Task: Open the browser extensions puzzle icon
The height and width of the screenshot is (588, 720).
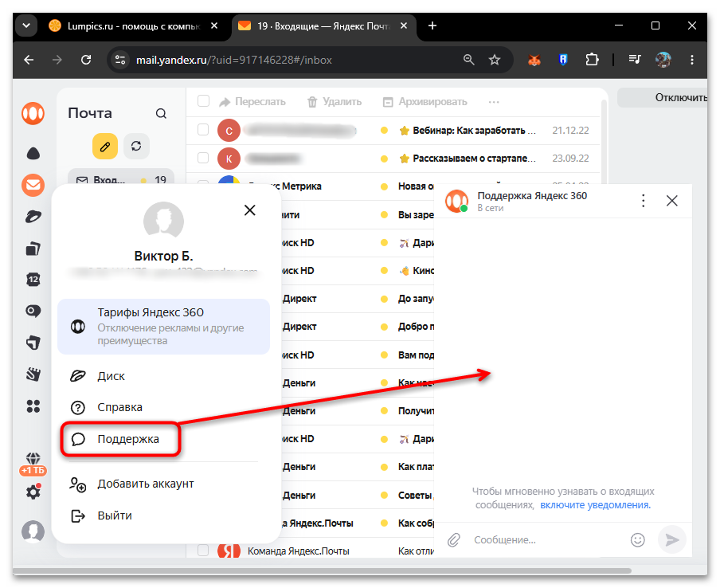Action: [x=592, y=60]
